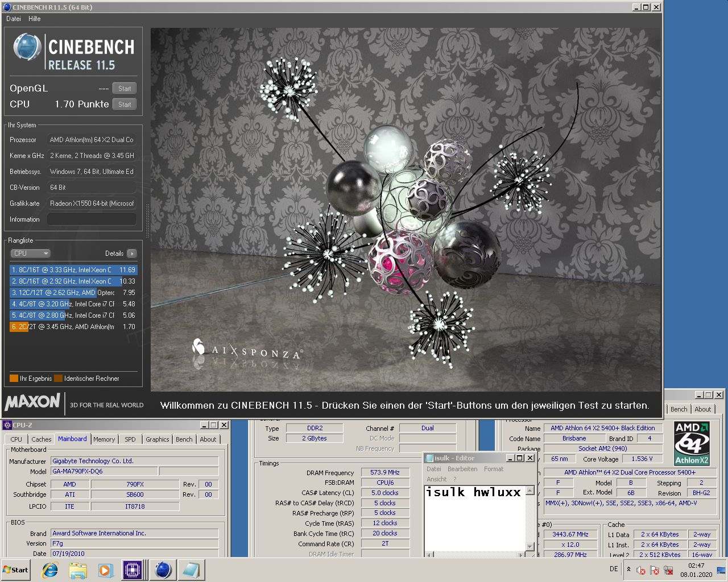Select ranking row 2C/2T AMD Athlon 1.70
Viewport: 728px width, 582px height.
(x=73, y=327)
